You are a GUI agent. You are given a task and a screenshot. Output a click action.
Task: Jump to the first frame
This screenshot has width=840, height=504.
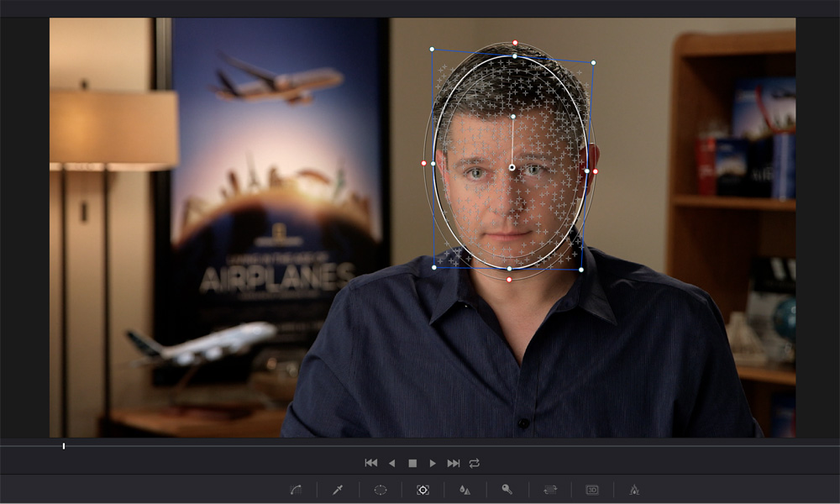370,463
